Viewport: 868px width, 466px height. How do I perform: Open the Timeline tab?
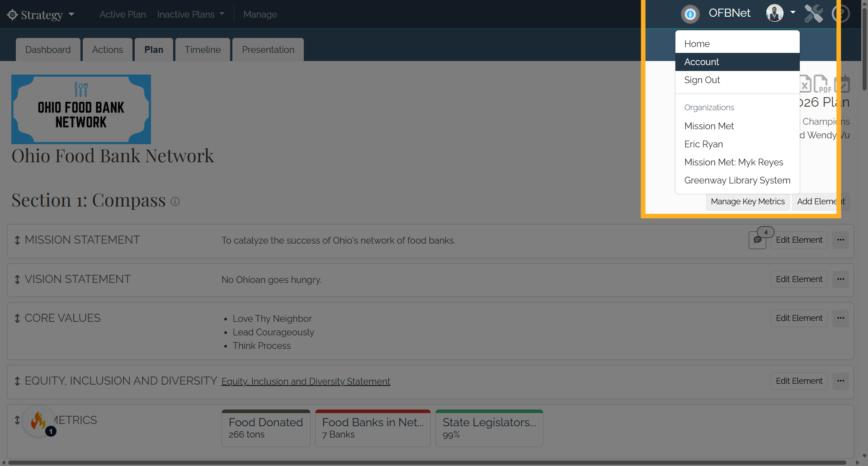tap(203, 50)
